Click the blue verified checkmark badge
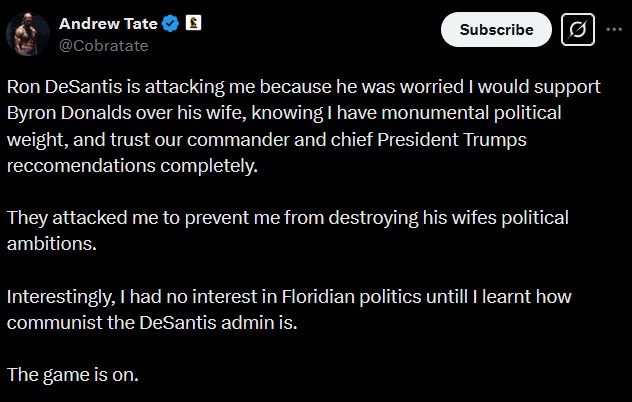The image size is (632, 402). (170, 24)
